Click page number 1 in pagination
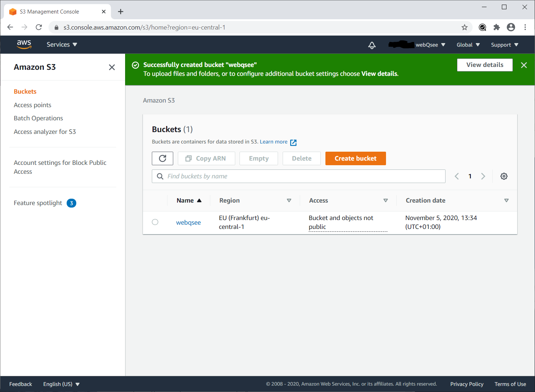This screenshot has width=535, height=392. tap(470, 176)
